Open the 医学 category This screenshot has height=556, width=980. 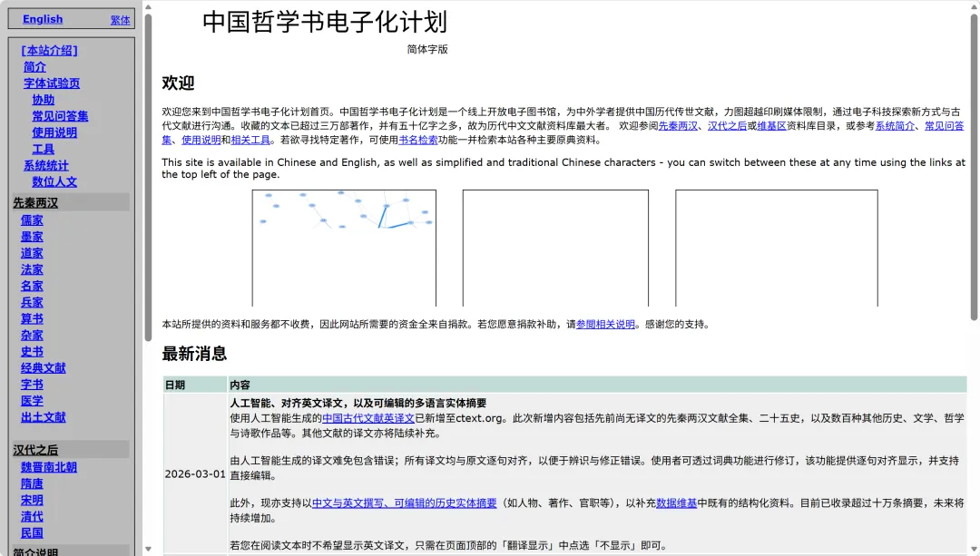coord(32,401)
